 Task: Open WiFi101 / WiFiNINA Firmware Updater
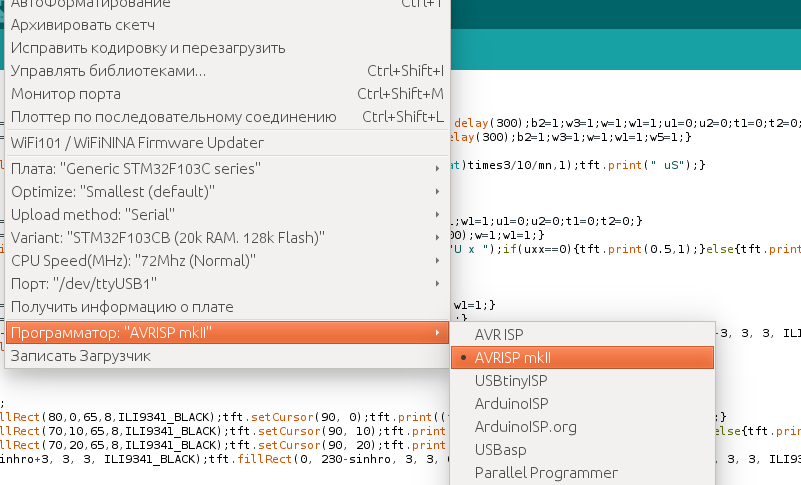coord(137,142)
